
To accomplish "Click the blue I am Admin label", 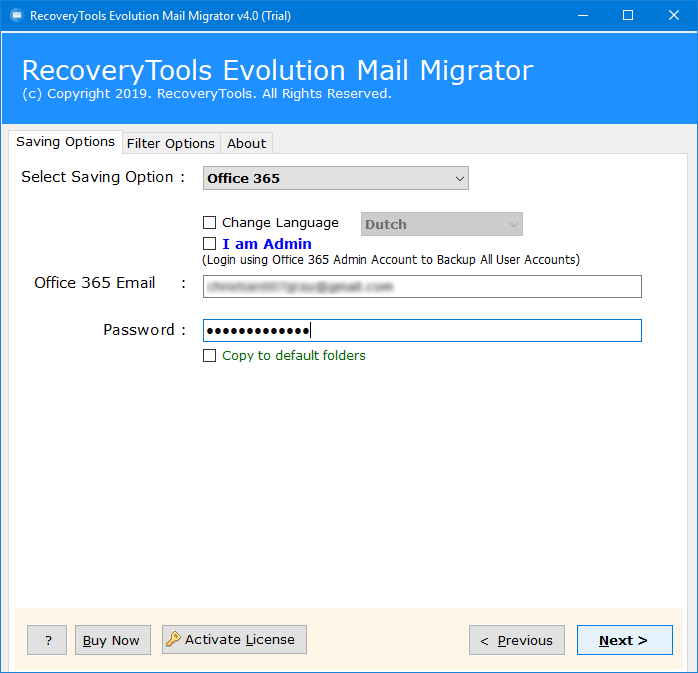I will 267,244.
